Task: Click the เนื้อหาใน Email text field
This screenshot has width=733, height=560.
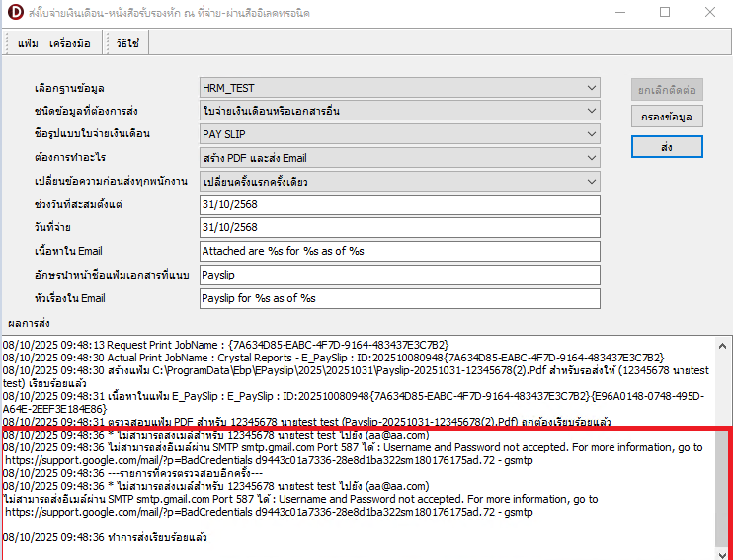Action: point(399,252)
